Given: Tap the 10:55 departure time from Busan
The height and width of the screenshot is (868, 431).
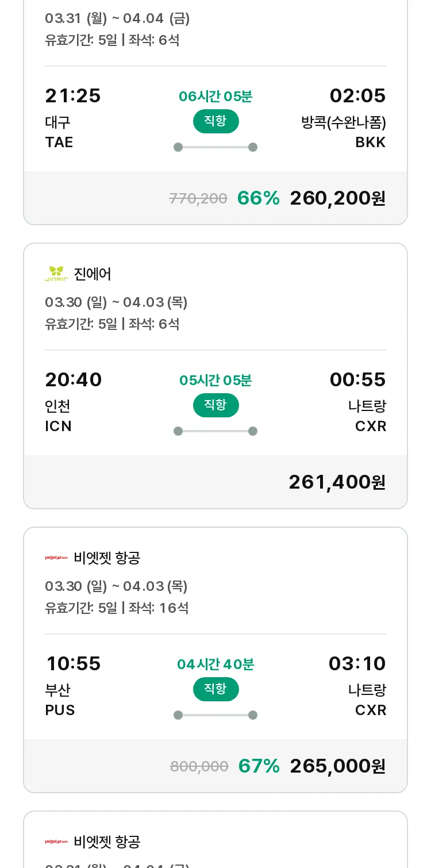Looking at the screenshot, I should point(73,664).
